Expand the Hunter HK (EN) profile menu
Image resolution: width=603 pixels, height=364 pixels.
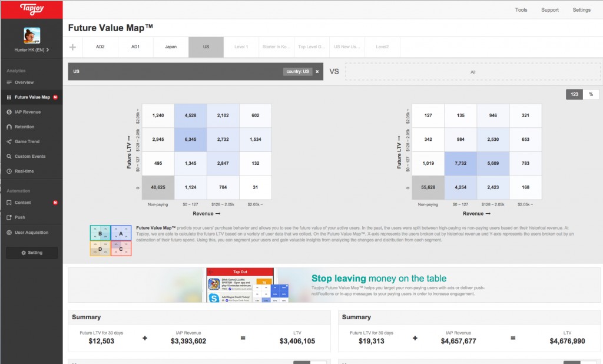(31, 49)
